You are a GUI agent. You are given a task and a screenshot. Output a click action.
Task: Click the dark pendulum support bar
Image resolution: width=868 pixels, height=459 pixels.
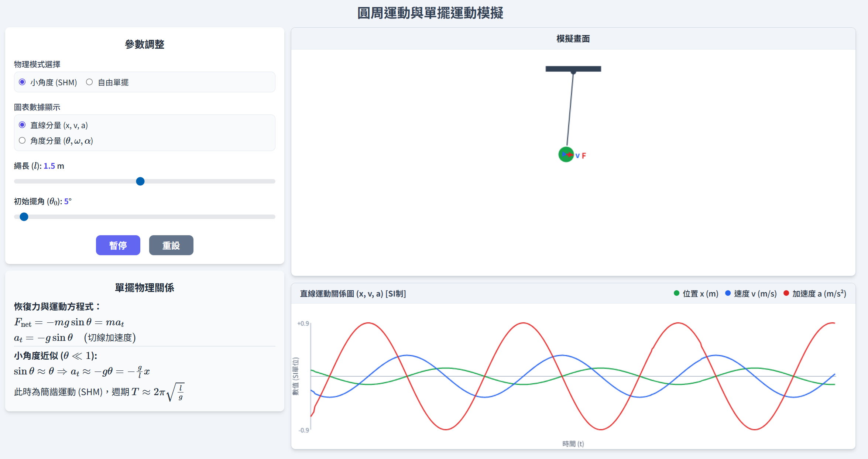pyautogui.click(x=573, y=69)
